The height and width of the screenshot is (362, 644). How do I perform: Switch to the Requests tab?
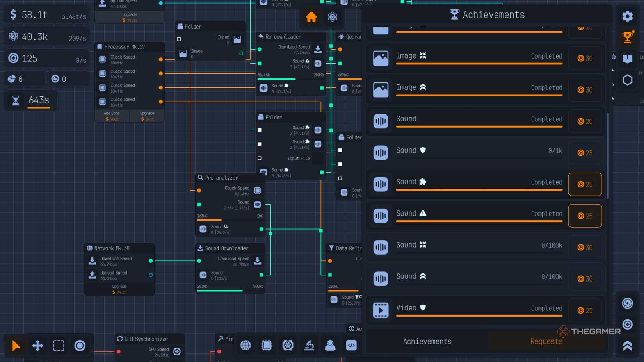pos(546,341)
